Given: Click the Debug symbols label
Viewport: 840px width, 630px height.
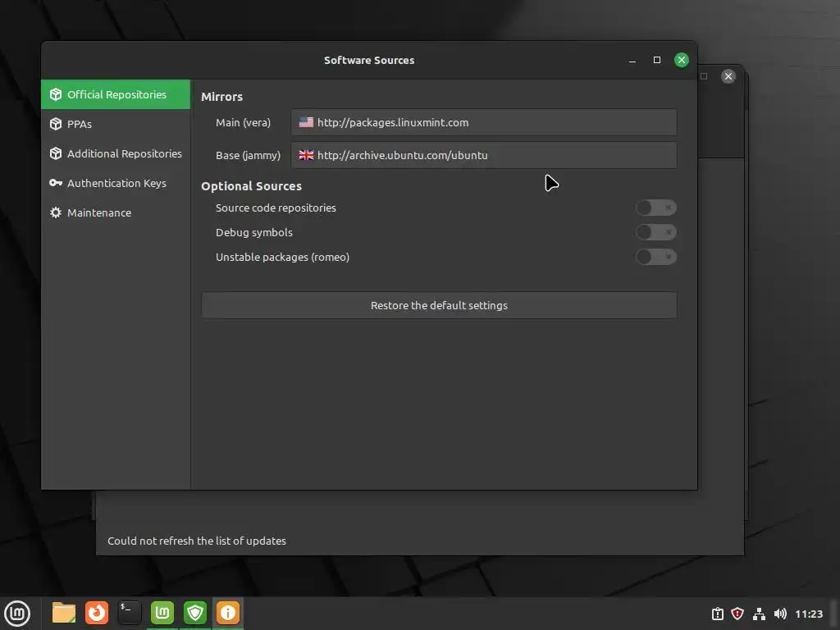Looking at the screenshot, I should click(x=254, y=232).
